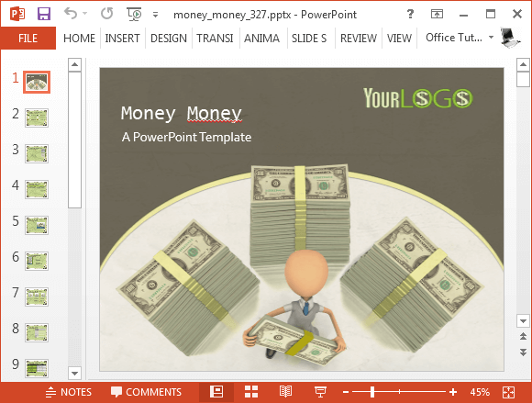The height and width of the screenshot is (403, 532).
Task: Select slide 5 thumbnail
Action: (x=37, y=225)
